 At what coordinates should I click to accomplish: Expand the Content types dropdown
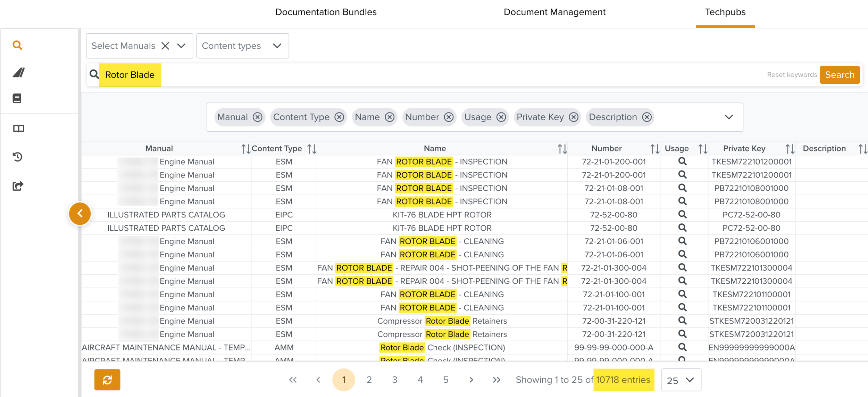pos(277,46)
